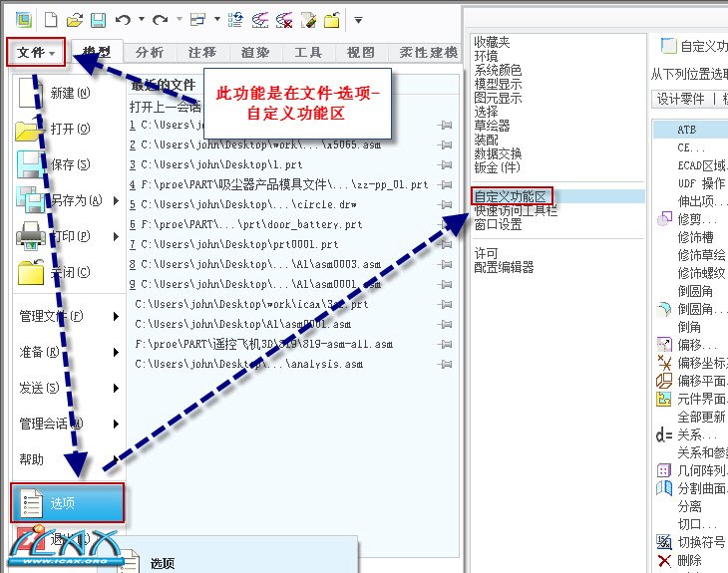728x573 pixels.
Task: Pin the 3ee.prt recent file
Action: click(x=445, y=304)
